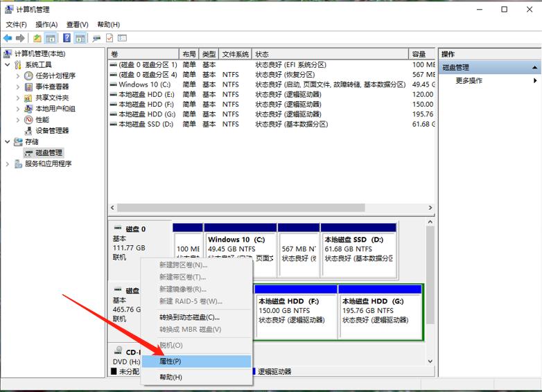The height and width of the screenshot is (392, 542).
Task: Choose 转换到动态磁盘(C)... in context menu
Action: point(196,317)
